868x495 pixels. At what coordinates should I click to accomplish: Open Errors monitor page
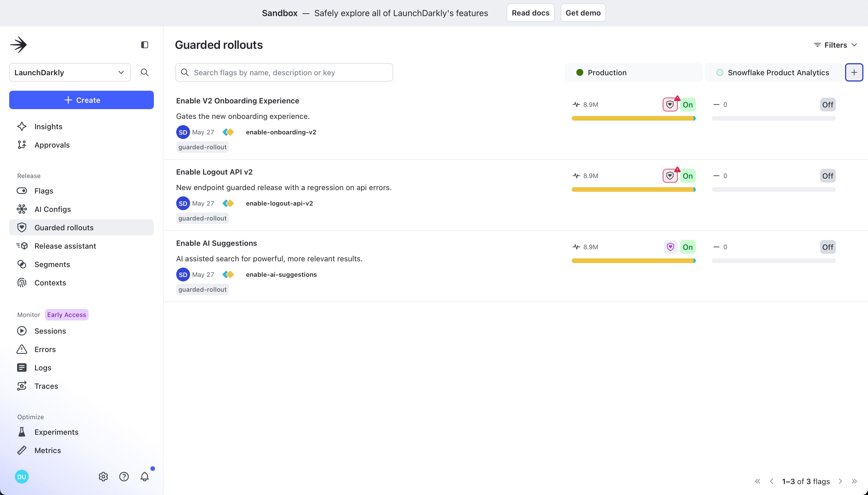(82, 349)
